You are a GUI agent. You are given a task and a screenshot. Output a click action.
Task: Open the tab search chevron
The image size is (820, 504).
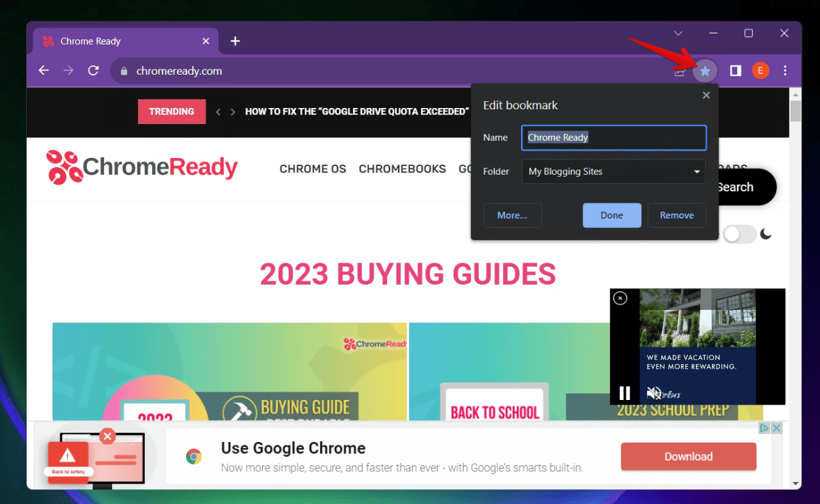pos(678,33)
